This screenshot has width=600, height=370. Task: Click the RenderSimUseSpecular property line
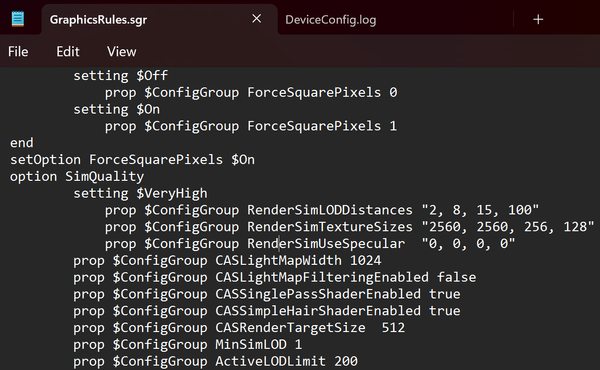[310, 244]
